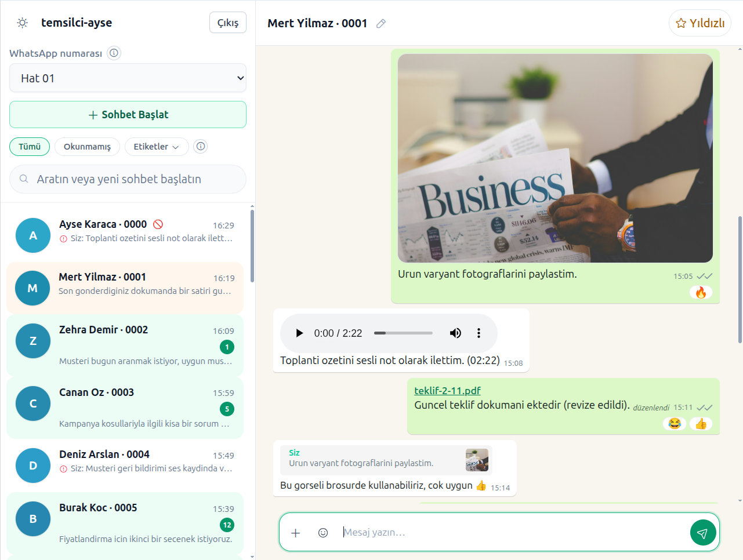Image resolution: width=743 pixels, height=560 pixels.
Task: Click the Çıkış logout button
Action: point(228,23)
